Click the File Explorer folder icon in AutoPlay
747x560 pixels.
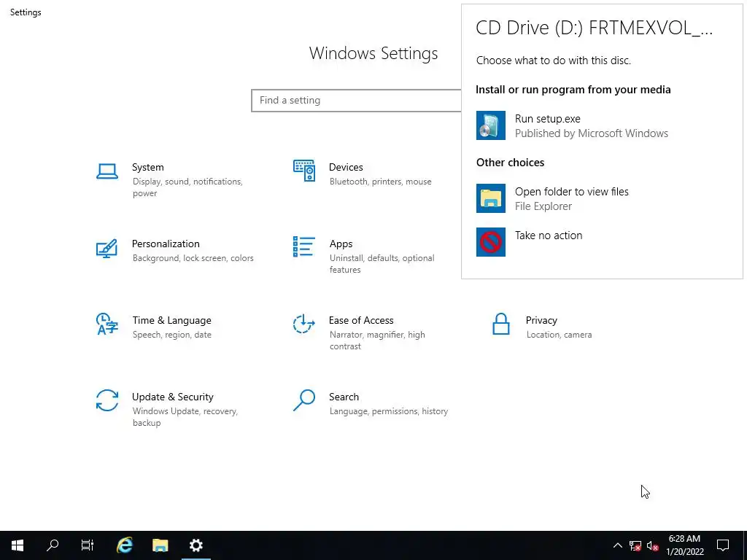[x=491, y=198]
